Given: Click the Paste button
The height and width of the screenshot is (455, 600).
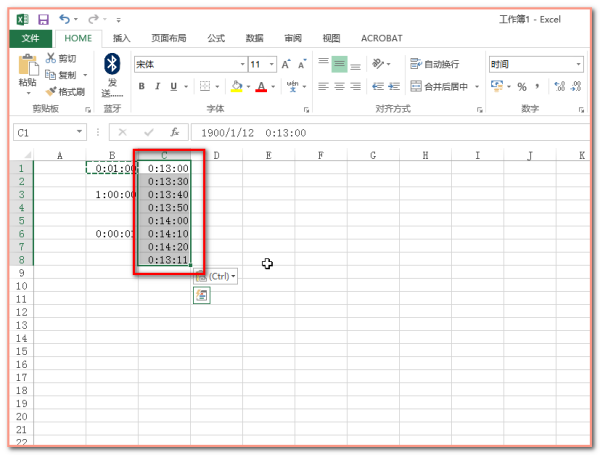Looking at the screenshot, I should click(x=28, y=72).
